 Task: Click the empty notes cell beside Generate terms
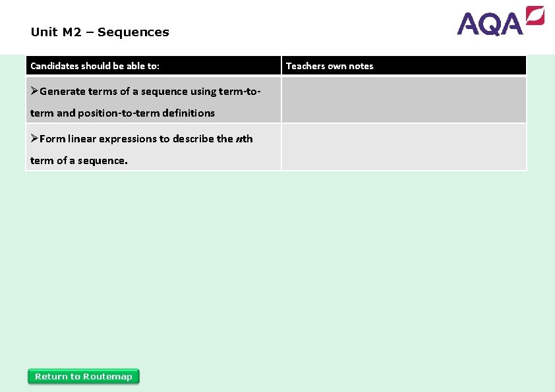[x=403, y=100]
